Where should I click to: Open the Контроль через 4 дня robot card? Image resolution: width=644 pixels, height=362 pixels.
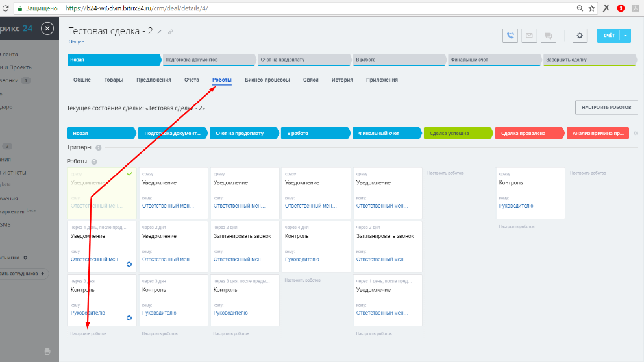coord(316,247)
